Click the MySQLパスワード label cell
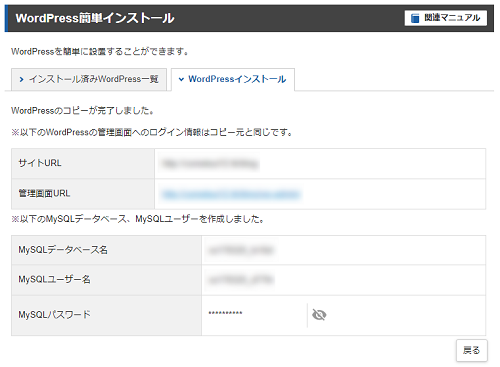Image resolution: width=500 pixels, height=367 pixels. click(x=106, y=315)
